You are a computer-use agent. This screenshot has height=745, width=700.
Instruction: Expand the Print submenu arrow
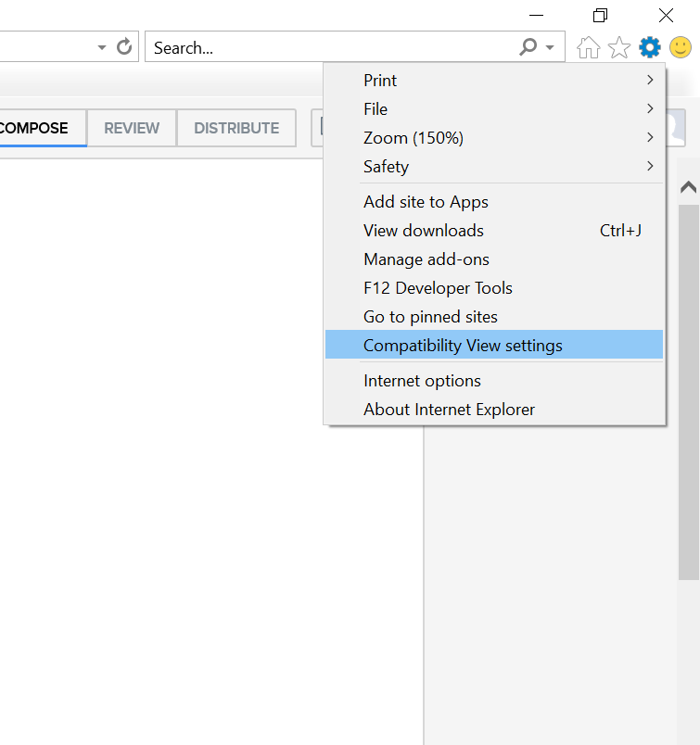[650, 80]
